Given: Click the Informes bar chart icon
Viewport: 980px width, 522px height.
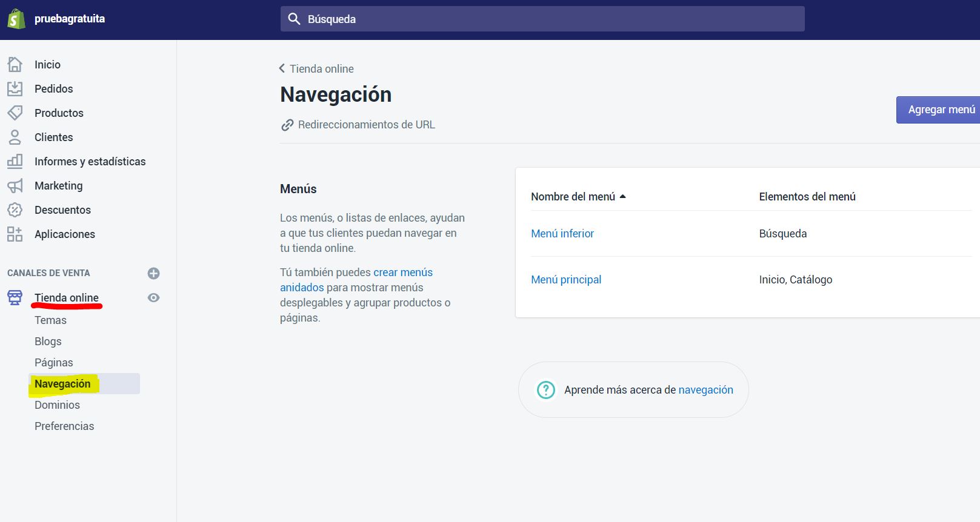Looking at the screenshot, I should point(15,161).
